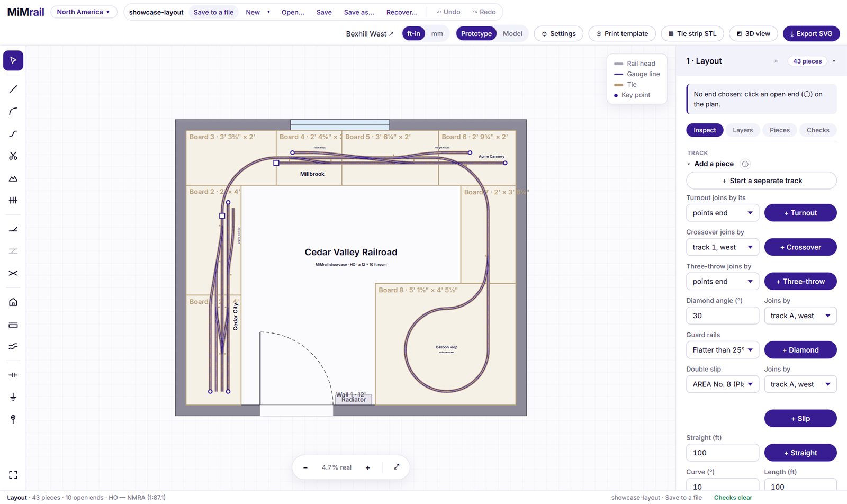The image size is (847, 504).
Task: Switch units to mm
Action: point(437,33)
